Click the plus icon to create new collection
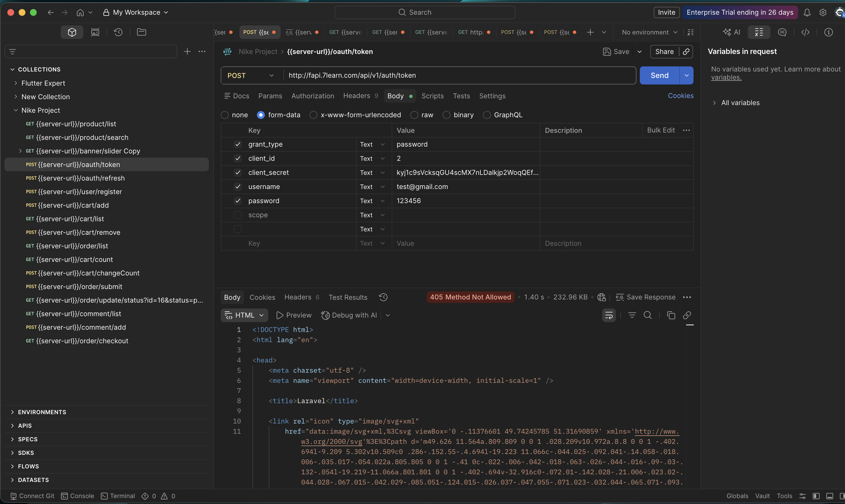Image resolution: width=845 pixels, height=504 pixels. pos(187,52)
